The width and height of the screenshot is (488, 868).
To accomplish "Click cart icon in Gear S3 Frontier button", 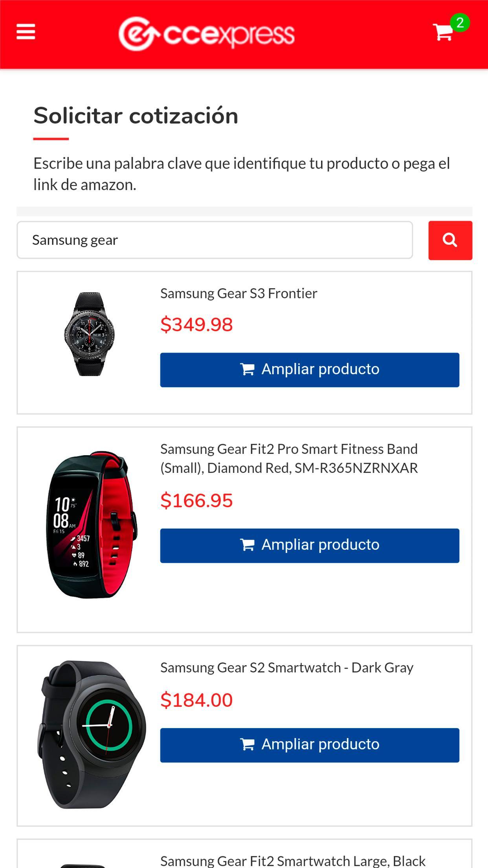I will tap(248, 370).
